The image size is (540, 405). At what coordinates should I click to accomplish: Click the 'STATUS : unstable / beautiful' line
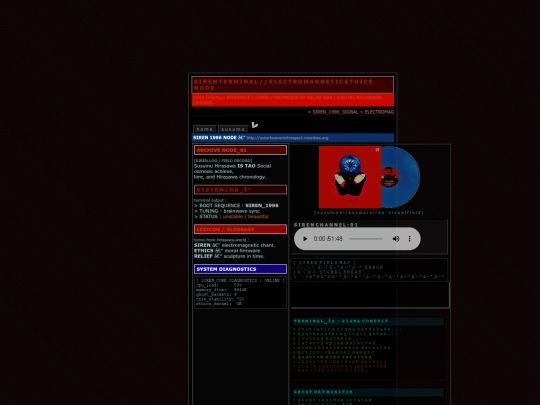[231, 217]
